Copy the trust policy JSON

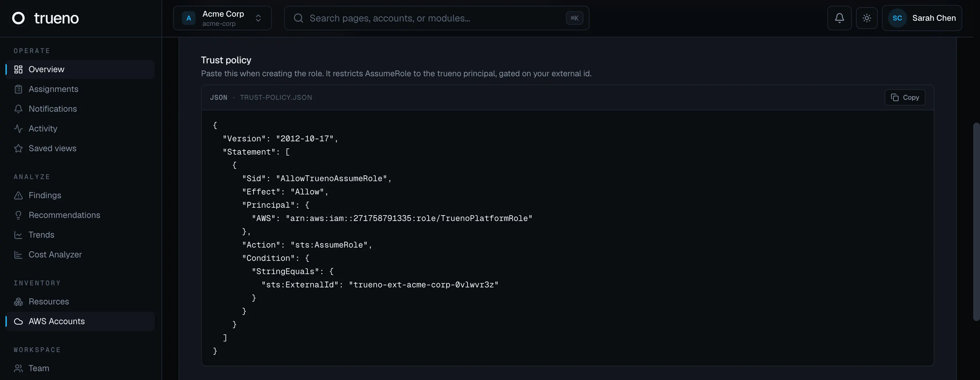(x=905, y=98)
